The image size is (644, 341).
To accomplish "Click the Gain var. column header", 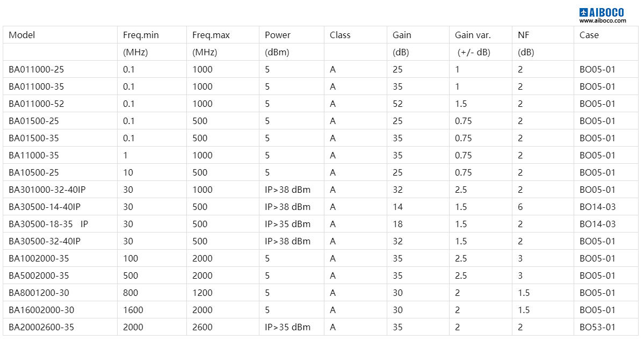I will [473, 35].
